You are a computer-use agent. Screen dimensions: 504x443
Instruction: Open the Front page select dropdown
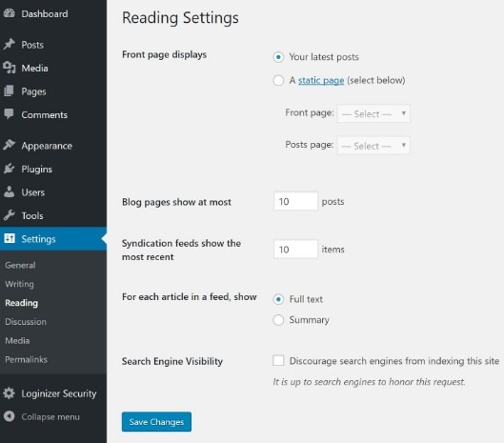point(373,113)
